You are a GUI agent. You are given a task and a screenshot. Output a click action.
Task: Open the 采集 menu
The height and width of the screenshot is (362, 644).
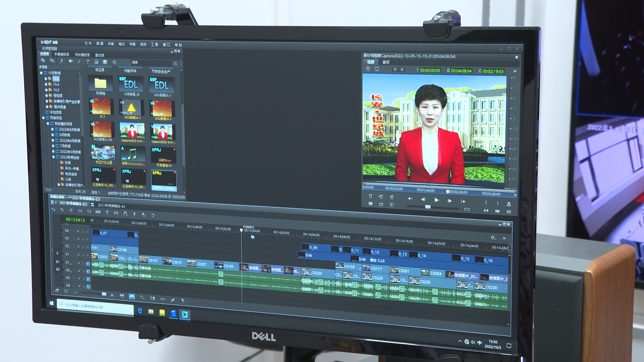(111, 44)
